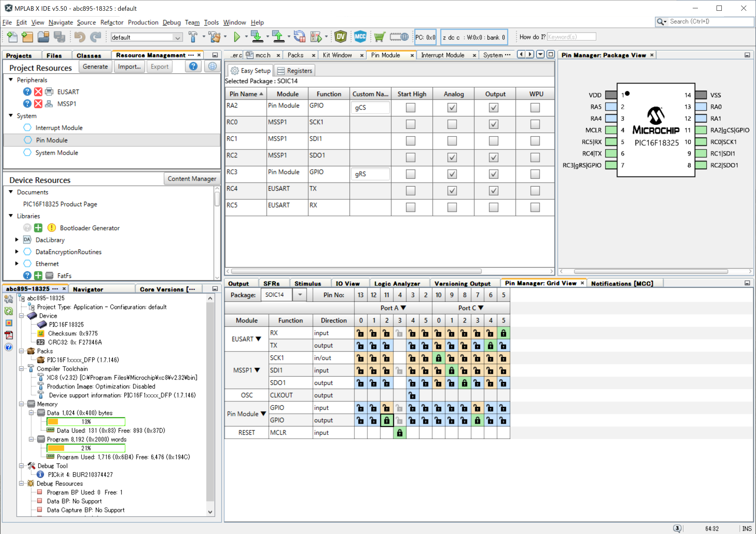Enable WPU checkbox for RA2
Image resolution: width=756 pixels, height=534 pixels.
pos(535,108)
